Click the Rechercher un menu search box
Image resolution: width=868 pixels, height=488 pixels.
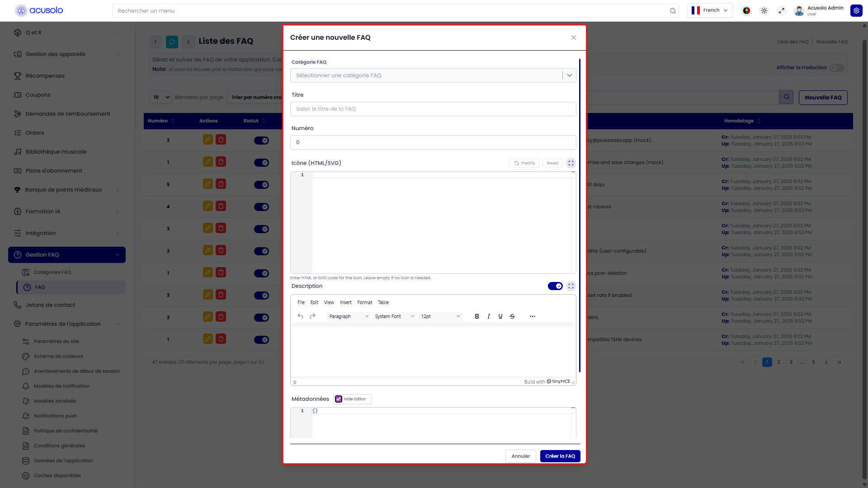396,11
